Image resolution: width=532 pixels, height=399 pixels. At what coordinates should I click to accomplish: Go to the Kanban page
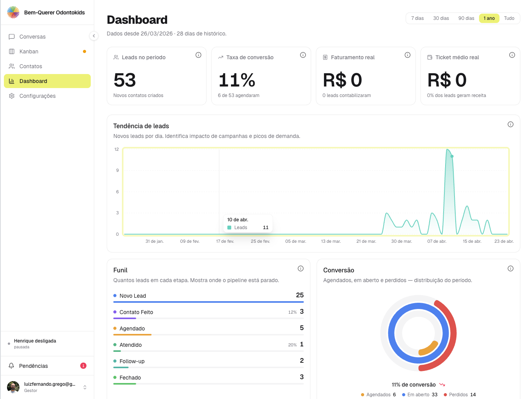[x=29, y=51]
